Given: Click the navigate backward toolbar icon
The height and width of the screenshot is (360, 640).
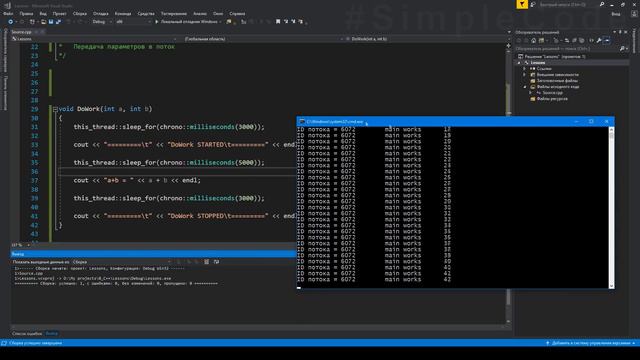Looking at the screenshot, I should [x=11, y=22].
